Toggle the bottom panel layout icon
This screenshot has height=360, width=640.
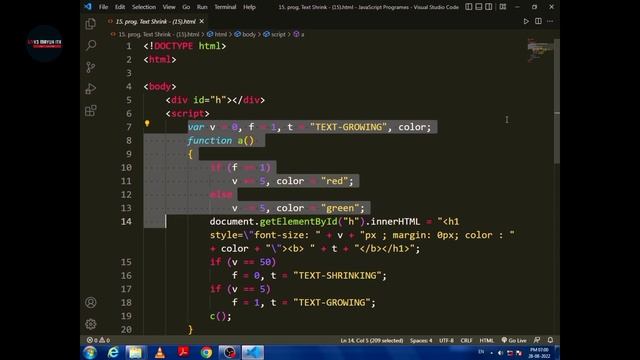(479, 7)
